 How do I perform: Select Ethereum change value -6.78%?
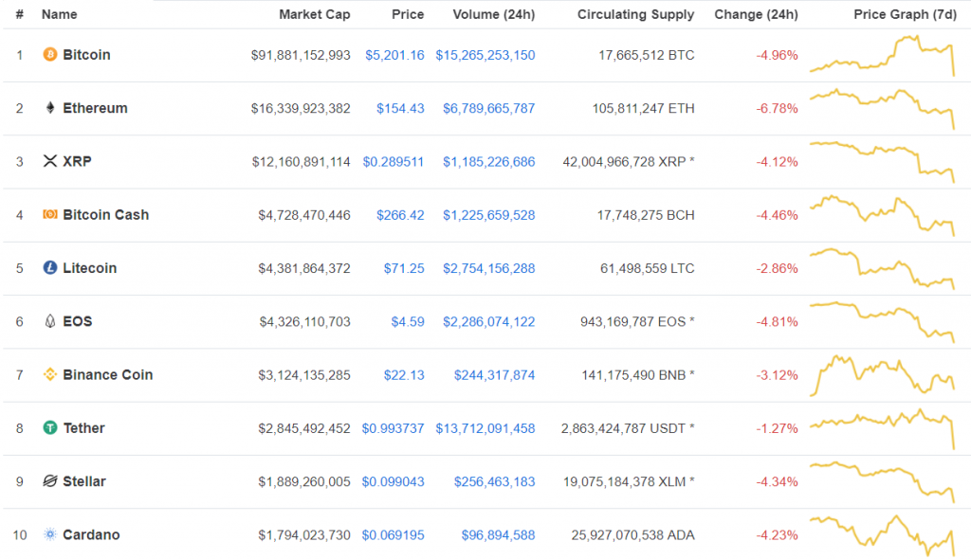point(777,108)
